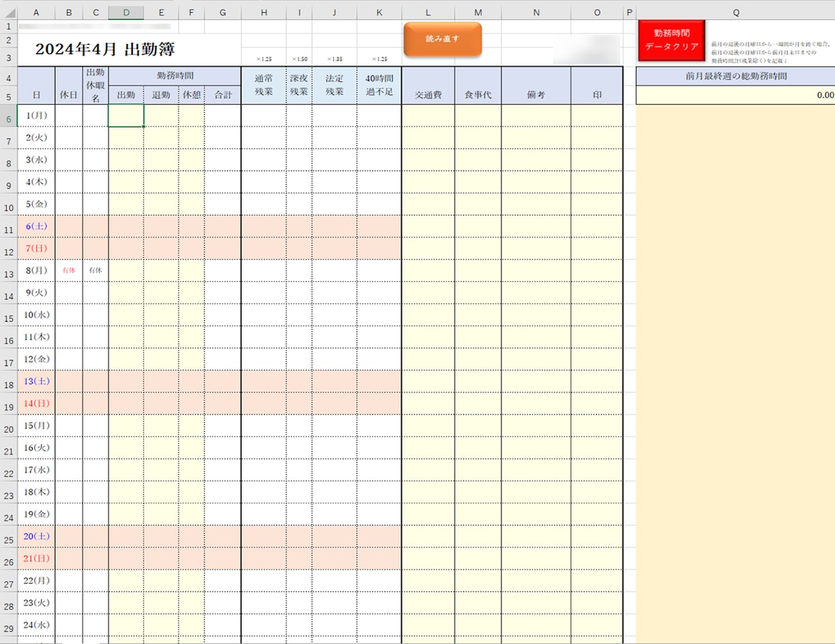835x644 pixels.
Task: Click the 出勤 time cell for 8(月)
Action: point(126,270)
